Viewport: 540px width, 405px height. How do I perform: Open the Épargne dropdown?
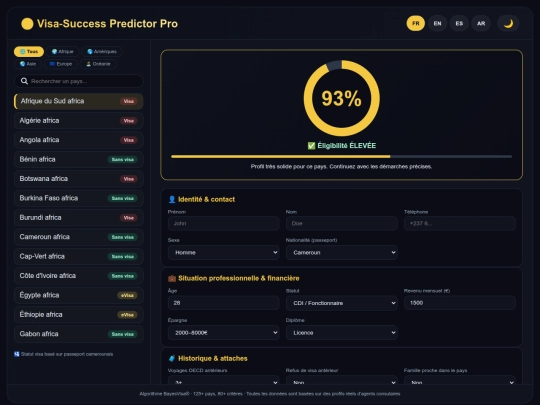(224, 333)
